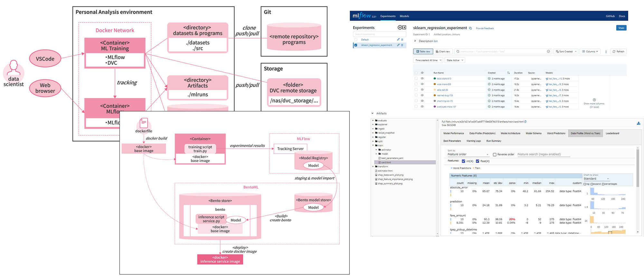Click the Refresh button
The width and height of the screenshot is (644, 280).
point(619,51)
